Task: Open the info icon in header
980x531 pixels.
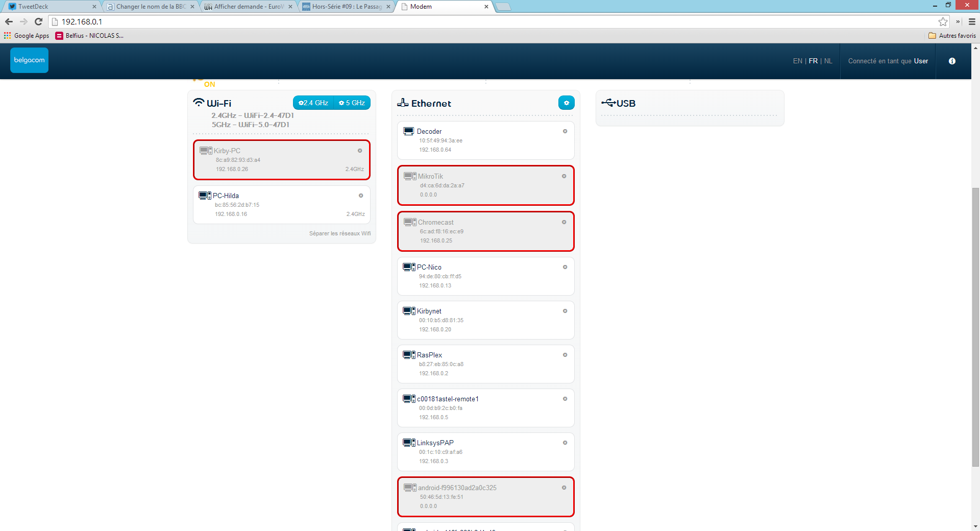Action: point(952,61)
